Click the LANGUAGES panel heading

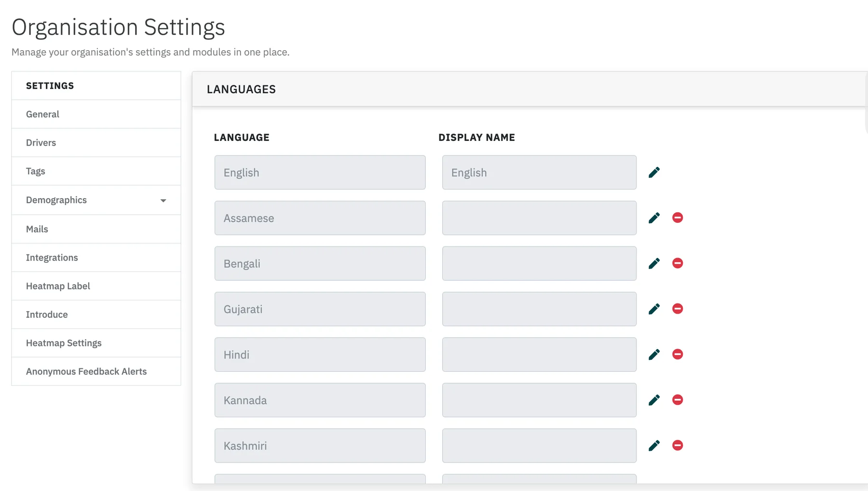click(x=241, y=89)
